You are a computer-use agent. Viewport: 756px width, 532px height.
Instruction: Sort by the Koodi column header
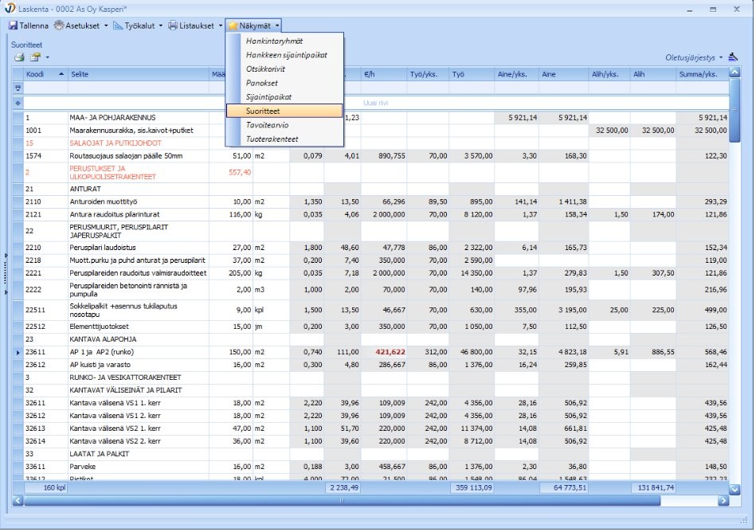pyautogui.click(x=45, y=74)
